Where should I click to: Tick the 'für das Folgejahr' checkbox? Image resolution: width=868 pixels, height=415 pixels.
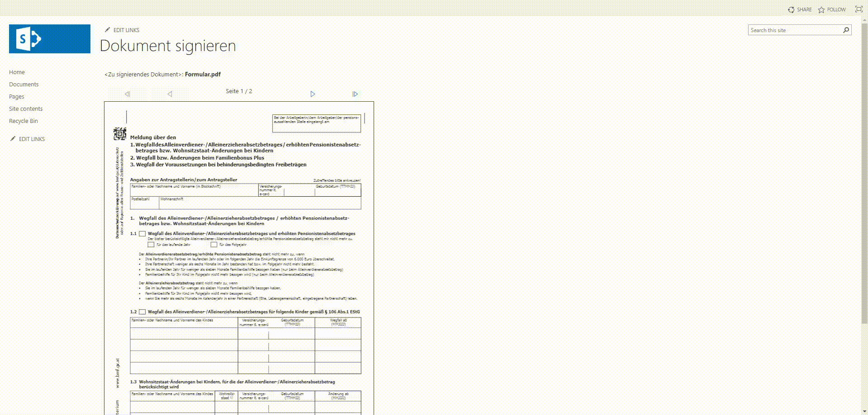[213, 244]
